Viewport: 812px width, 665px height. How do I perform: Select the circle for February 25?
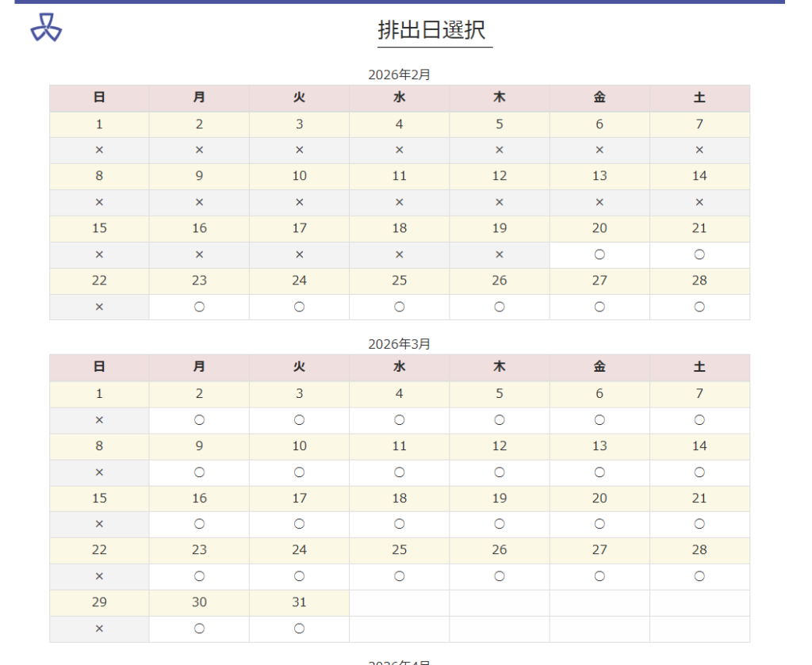coord(400,307)
